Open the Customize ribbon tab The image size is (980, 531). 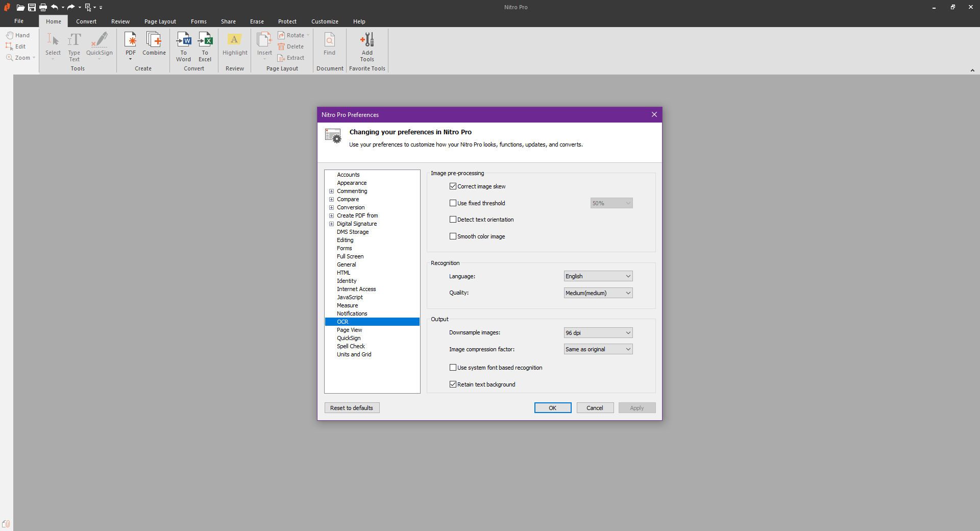tap(325, 21)
